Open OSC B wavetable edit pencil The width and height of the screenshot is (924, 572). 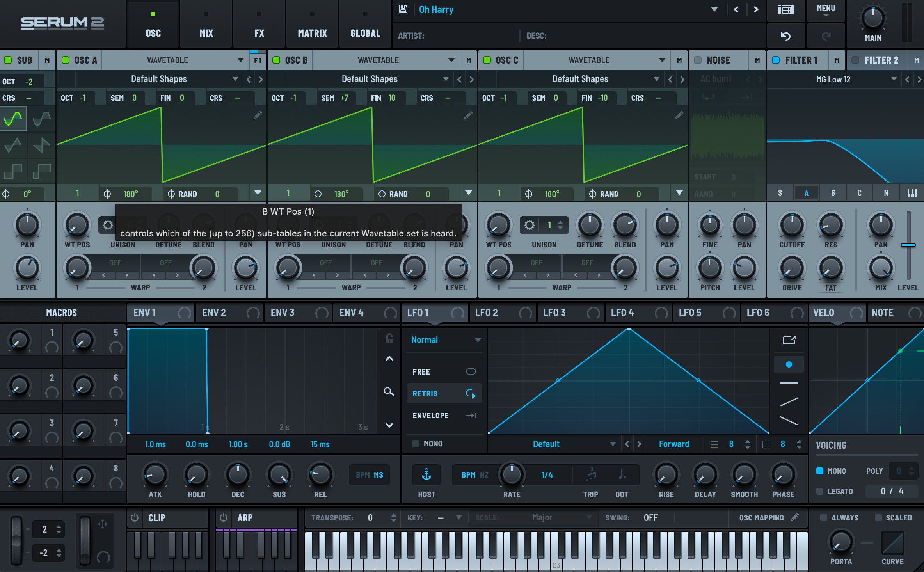468,115
